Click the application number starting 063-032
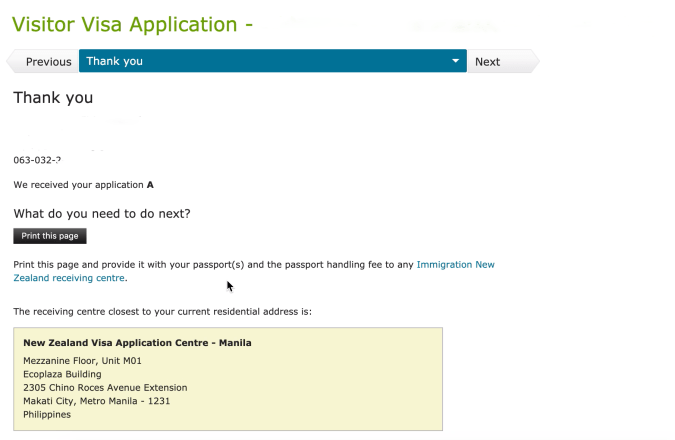 click(x=37, y=160)
